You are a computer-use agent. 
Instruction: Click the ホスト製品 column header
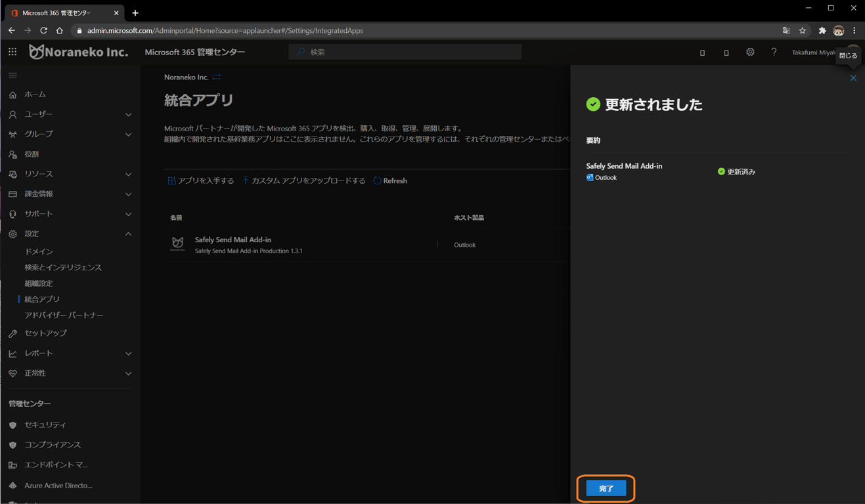pyautogui.click(x=469, y=218)
